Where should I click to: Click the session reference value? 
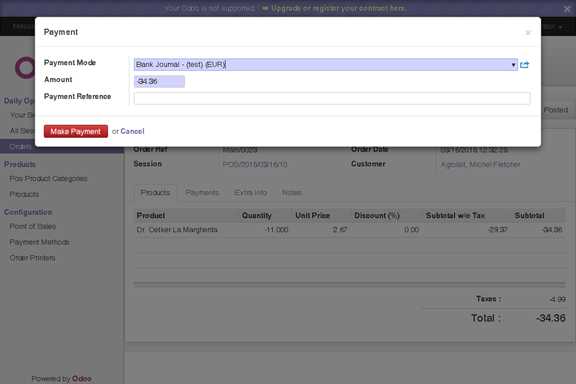(x=255, y=164)
